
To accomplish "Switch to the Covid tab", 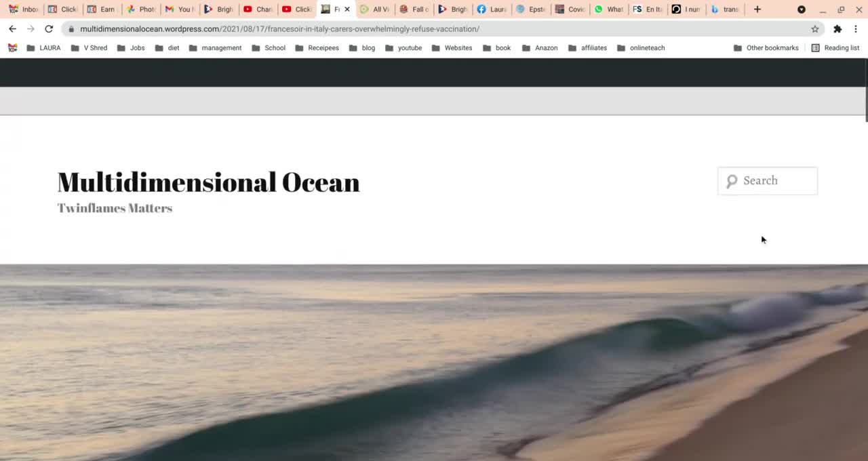I will pyautogui.click(x=570, y=9).
